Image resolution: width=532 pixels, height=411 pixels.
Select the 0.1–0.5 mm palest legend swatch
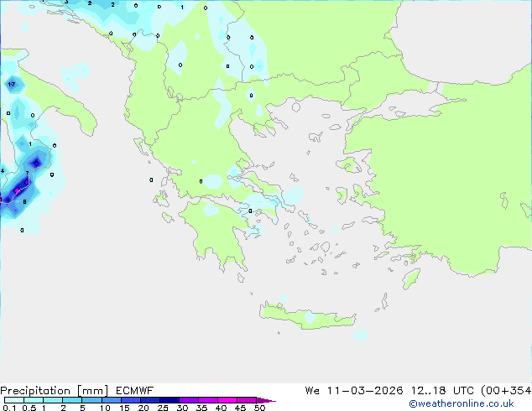coord(14,400)
